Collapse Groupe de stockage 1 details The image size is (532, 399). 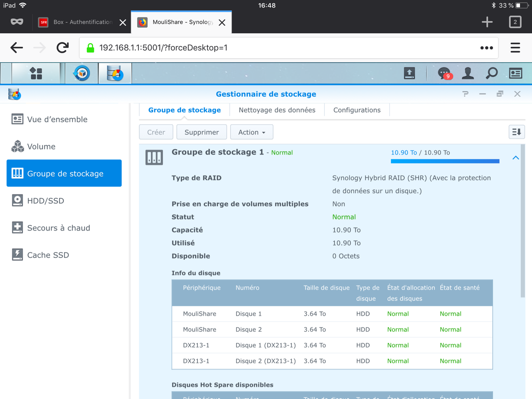pyautogui.click(x=516, y=158)
